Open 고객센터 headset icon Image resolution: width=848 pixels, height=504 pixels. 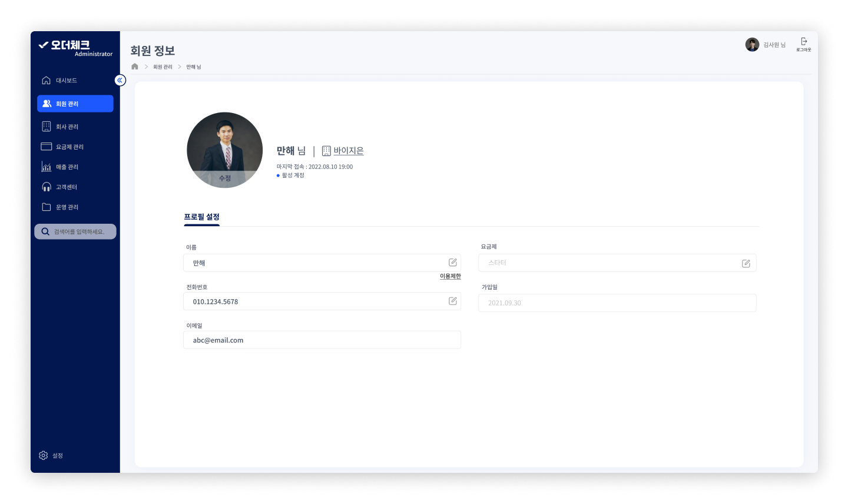(x=47, y=187)
